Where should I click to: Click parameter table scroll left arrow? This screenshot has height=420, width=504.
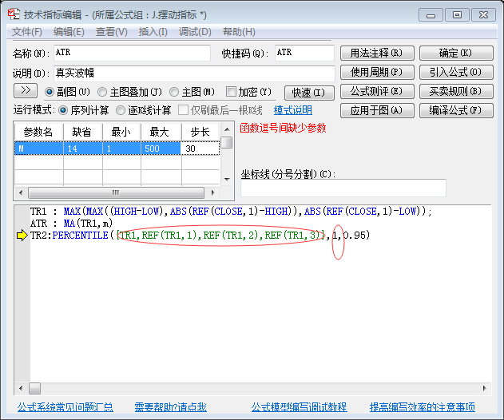pyautogui.click(x=21, y=192)
